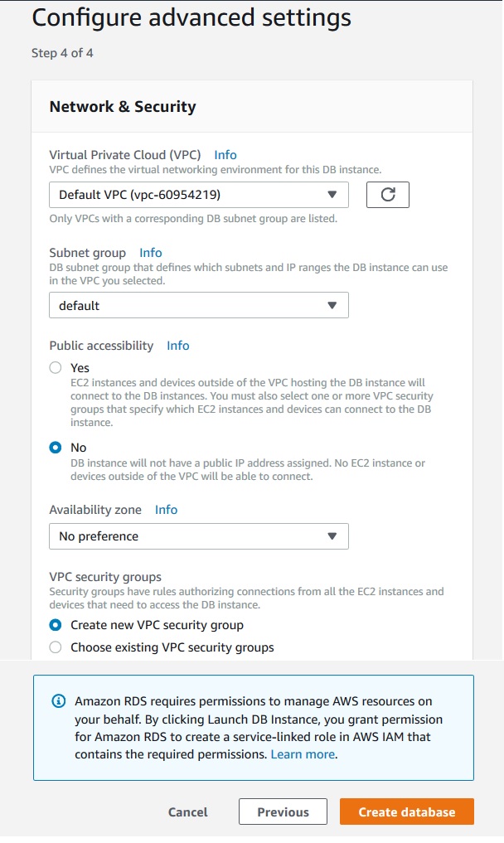Click Info link next to Availability zone
Viewport: 504px width, 843px height.
[x=167, y=510]
